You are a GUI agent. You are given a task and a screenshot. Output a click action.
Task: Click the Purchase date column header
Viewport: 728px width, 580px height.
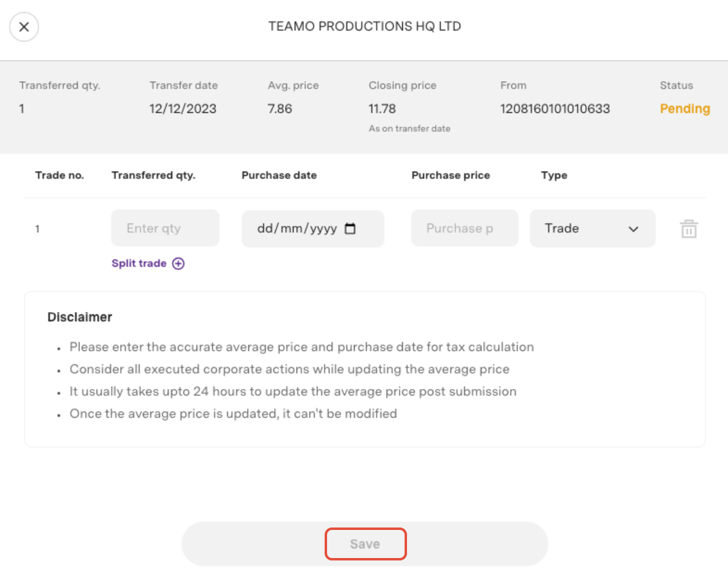279,175
